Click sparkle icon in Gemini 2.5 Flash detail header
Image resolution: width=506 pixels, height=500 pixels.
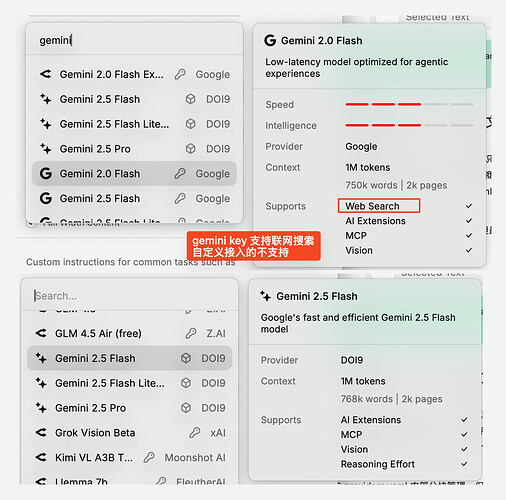(266, 296)
